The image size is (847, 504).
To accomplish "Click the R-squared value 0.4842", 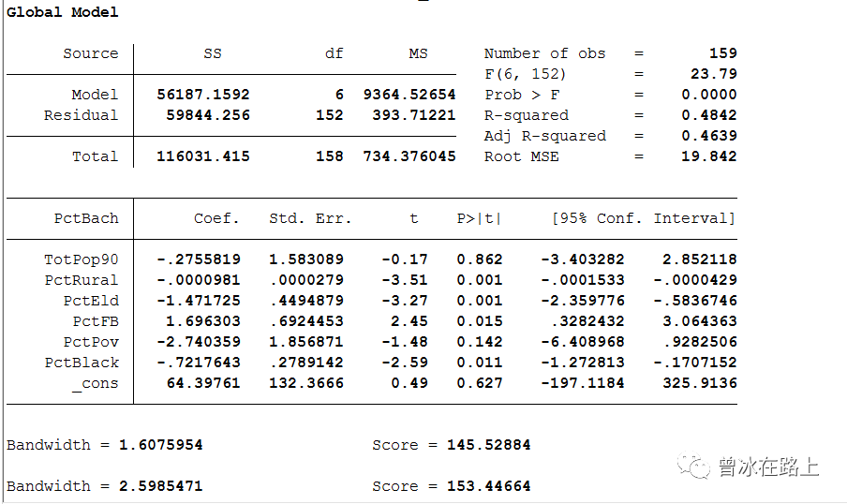I will [x=708, y=115].
